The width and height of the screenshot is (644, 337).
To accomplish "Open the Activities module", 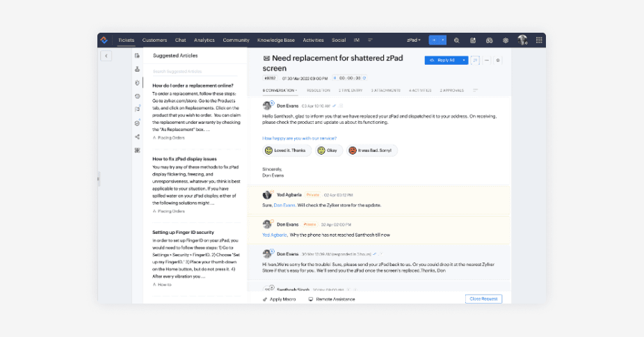I will [x=314, y=40].
